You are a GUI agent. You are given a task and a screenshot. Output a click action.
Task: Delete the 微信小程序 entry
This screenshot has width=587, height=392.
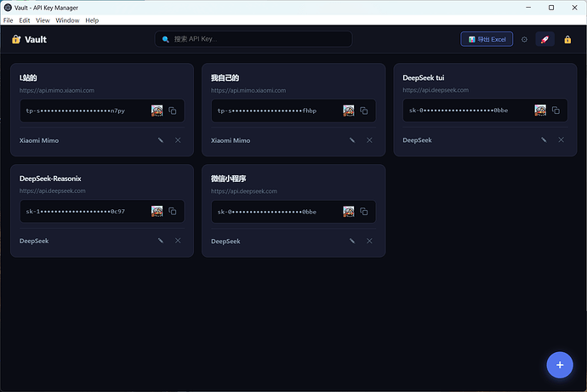[x=369, y=241]
